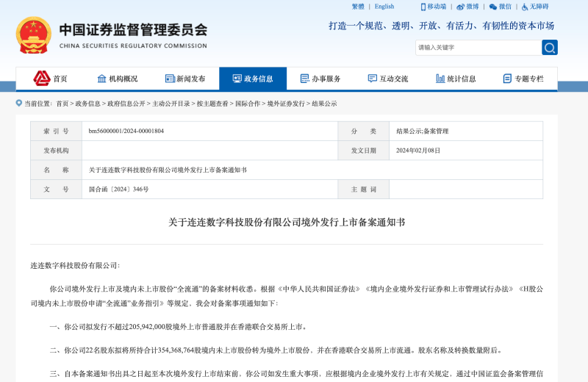Switch to Traditional Chinese (繁體)
The height and width of the screenshot is (382, 588).
pos(358,7)
